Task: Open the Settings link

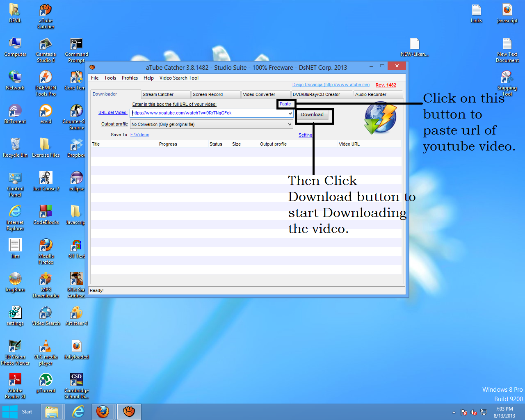Action: click(x=305, y=135)
